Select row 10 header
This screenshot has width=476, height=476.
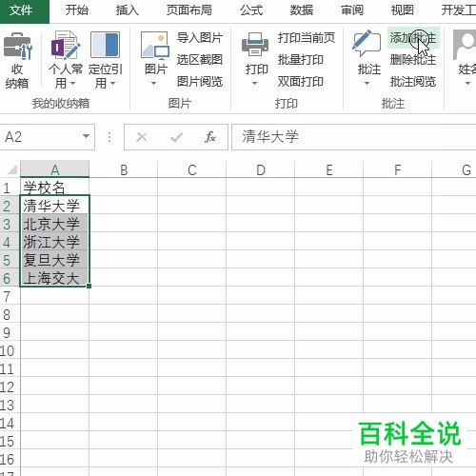(x=10, y=350)
